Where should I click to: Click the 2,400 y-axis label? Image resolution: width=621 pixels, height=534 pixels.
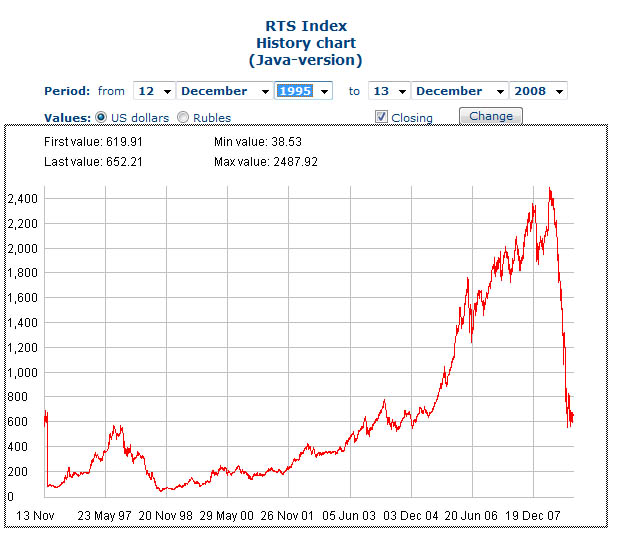tap(23, 199)
